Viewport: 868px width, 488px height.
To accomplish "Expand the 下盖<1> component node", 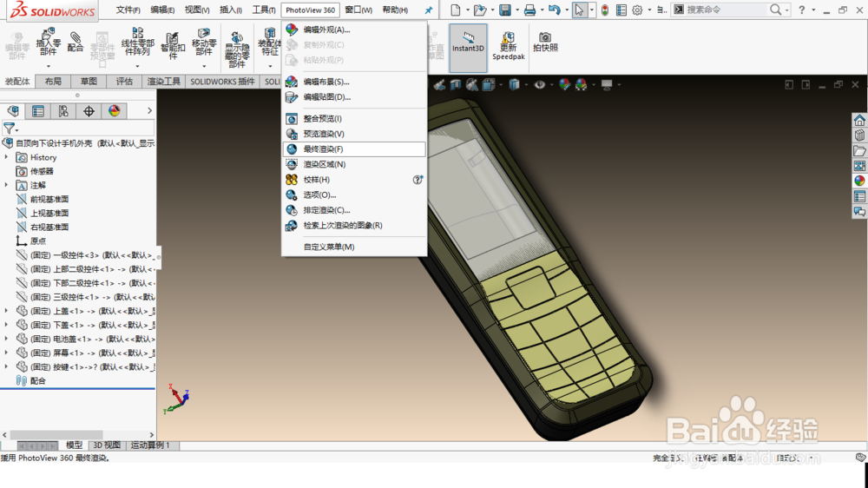I will coord(7,325).
